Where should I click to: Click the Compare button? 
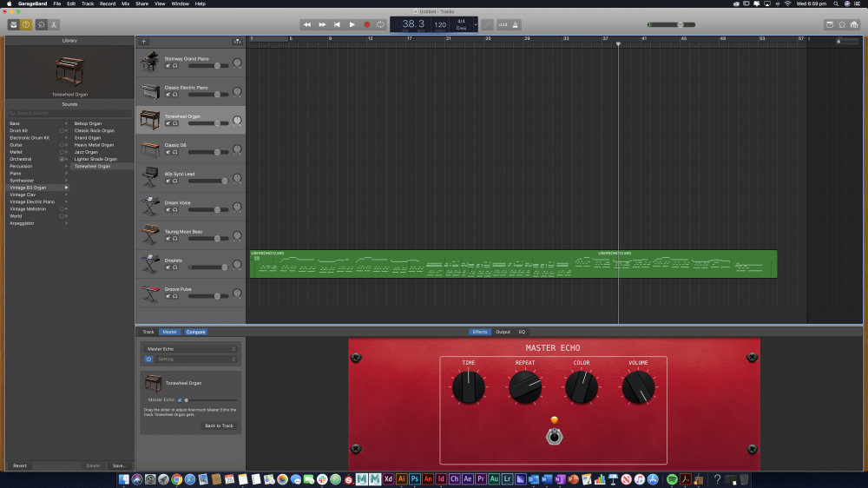click(x=195, y=332)
